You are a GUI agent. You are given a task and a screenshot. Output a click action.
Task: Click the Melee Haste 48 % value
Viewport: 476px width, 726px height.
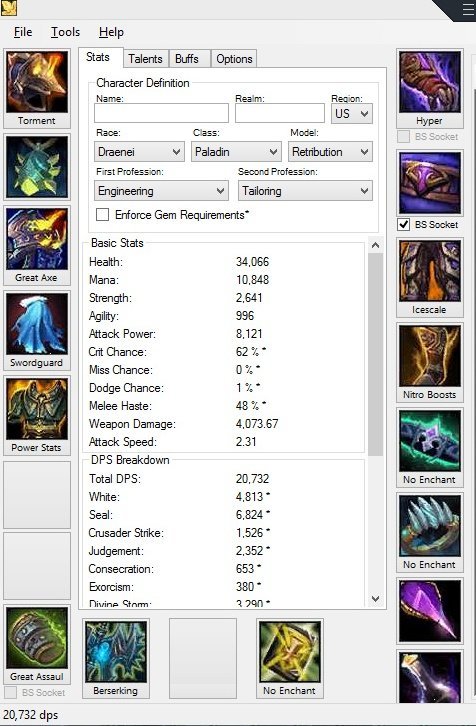pos(251,406)
